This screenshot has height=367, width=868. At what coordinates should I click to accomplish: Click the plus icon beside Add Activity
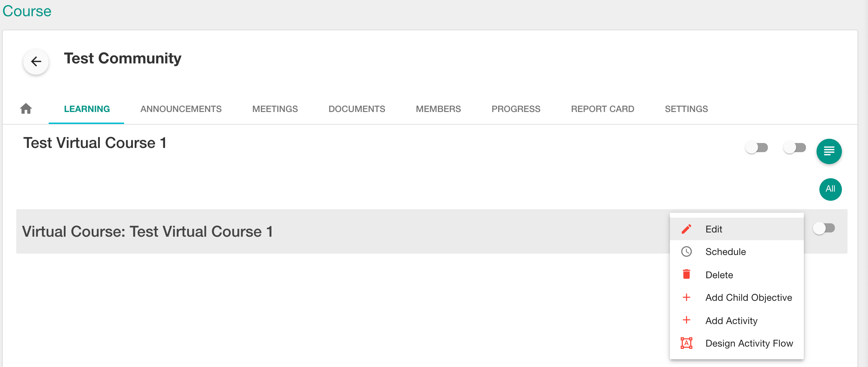(x=686, y=320)
